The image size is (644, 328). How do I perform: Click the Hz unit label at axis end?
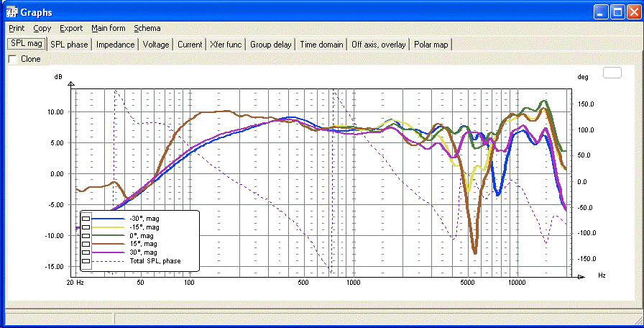pyautogui.click(x=602, y=275)
